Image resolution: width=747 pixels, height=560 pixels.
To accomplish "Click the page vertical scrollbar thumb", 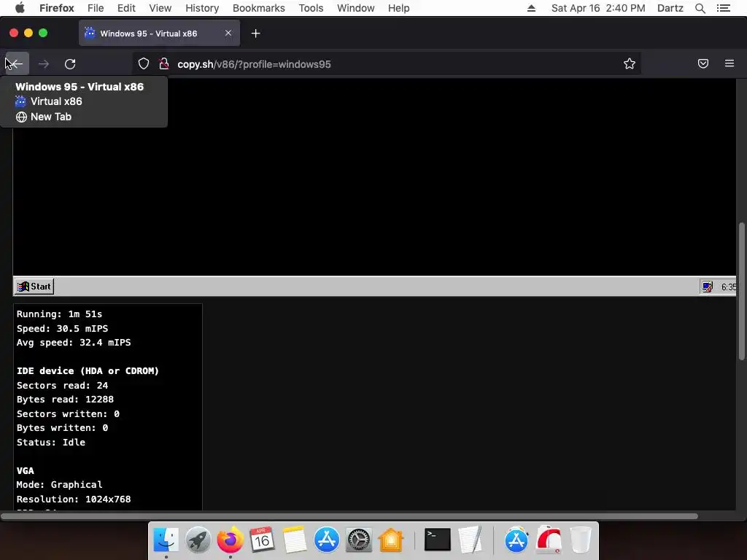I will coord(741,292).
